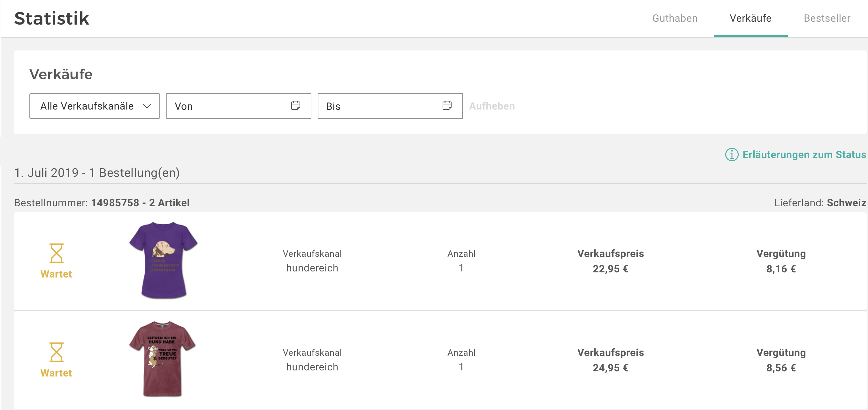Viewport: 868px width, 410px height.
Task: Click the purple dog T-shirt thumbnail
Action: pos(164,260)
